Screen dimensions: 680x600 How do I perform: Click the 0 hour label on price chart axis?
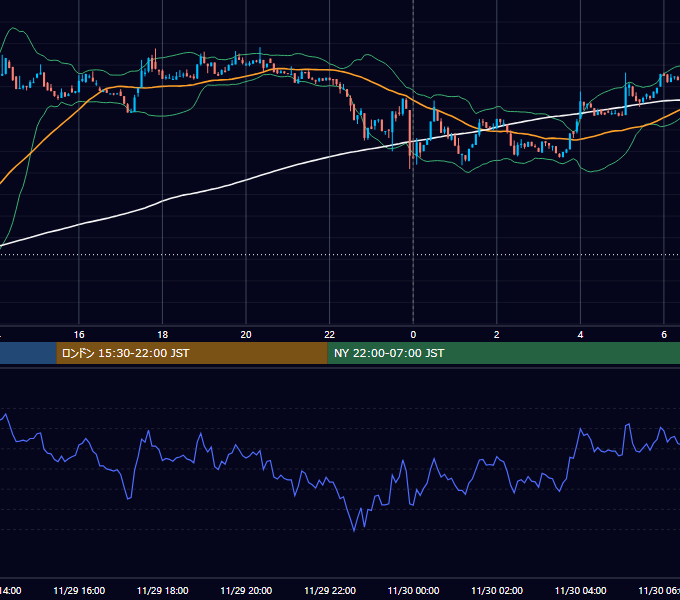pos(413,335)
